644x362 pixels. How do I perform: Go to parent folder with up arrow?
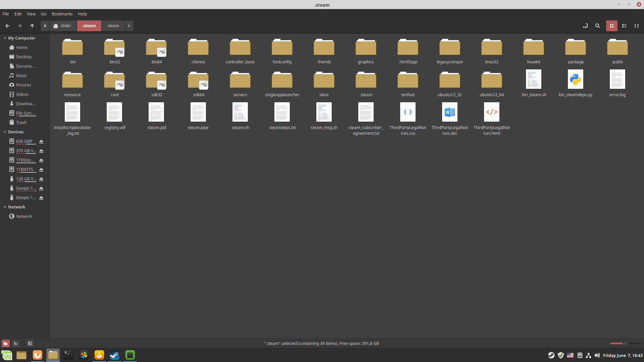pos(32,26)
